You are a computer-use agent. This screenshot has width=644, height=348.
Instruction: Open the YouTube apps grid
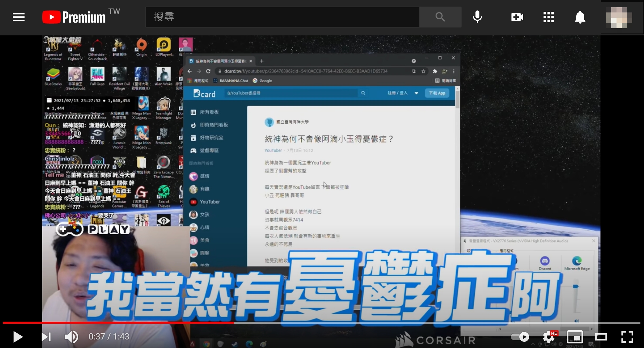tap(549, 17)
